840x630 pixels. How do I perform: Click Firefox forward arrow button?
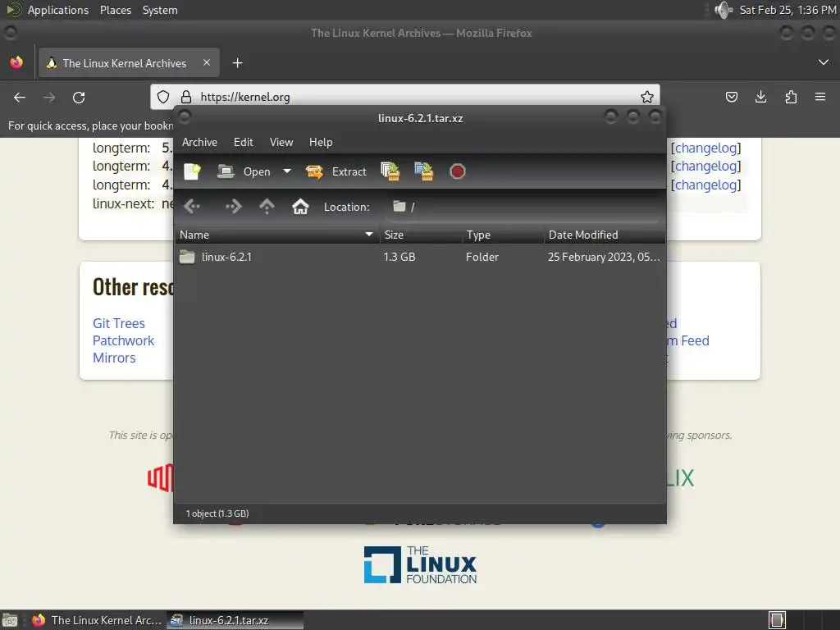(49, 98)
